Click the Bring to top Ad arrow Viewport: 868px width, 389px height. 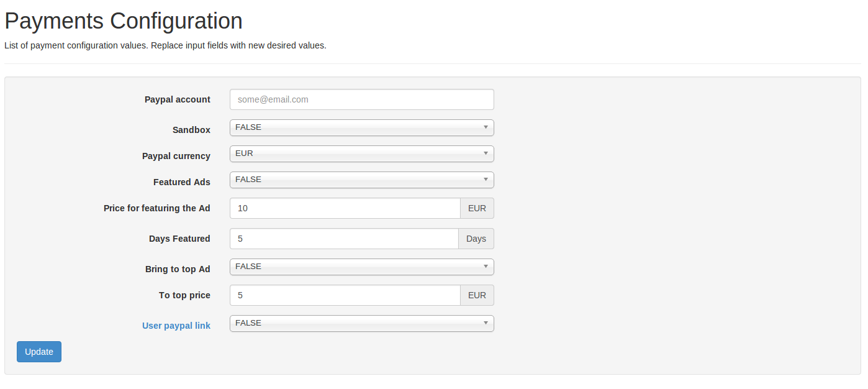[x=486, y=267]
